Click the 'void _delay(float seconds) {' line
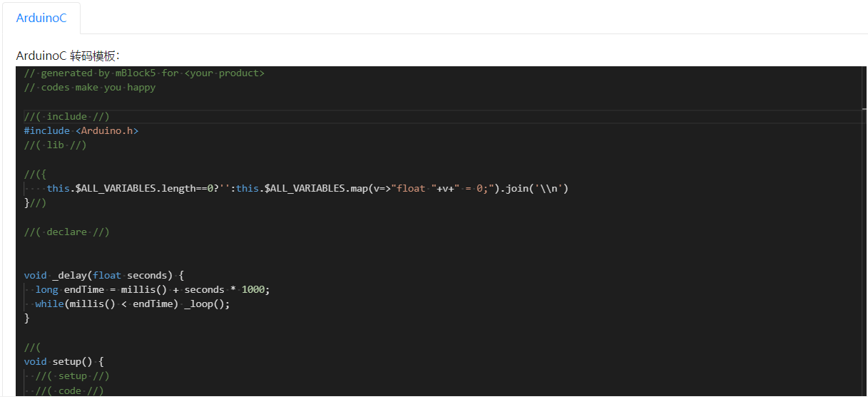Image resolution: width=868 pixels, height=399 pixels. tap(104, 275)
